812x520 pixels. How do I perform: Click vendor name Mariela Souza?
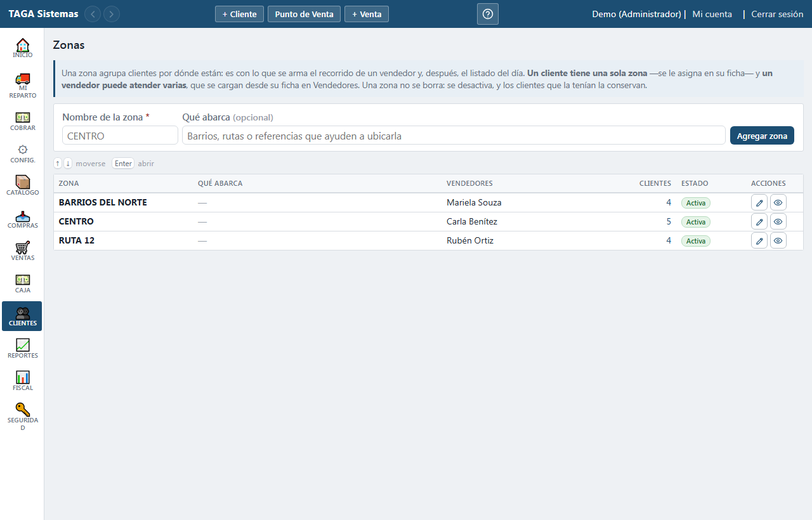pyautogui.click(x=474, y=203)
